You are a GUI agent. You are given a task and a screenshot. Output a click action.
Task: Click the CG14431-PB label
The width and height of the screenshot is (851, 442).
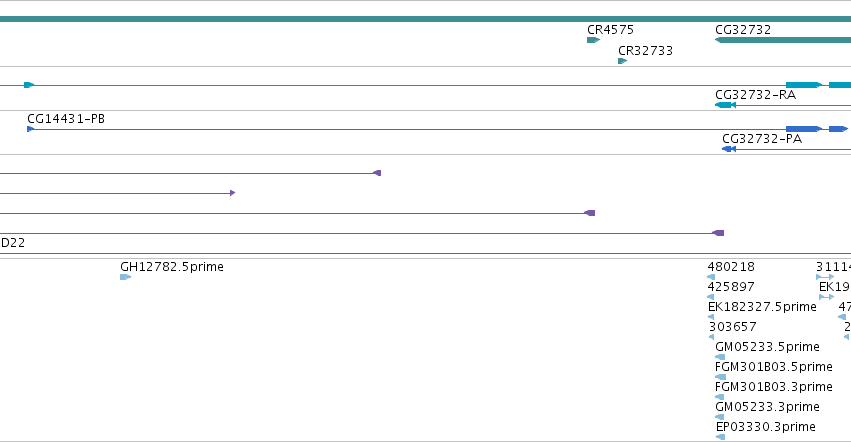click(66, 119)
